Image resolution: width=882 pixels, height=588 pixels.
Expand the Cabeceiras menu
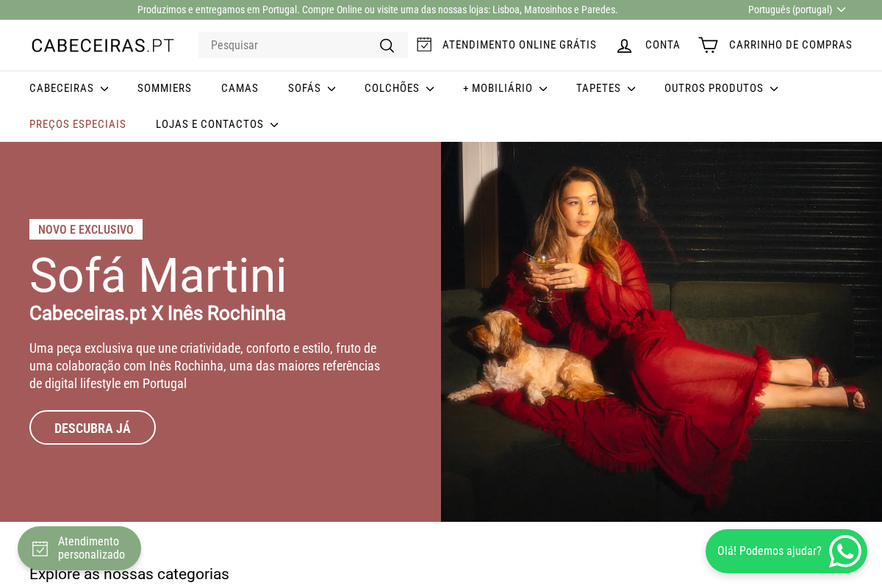[68, 88]
